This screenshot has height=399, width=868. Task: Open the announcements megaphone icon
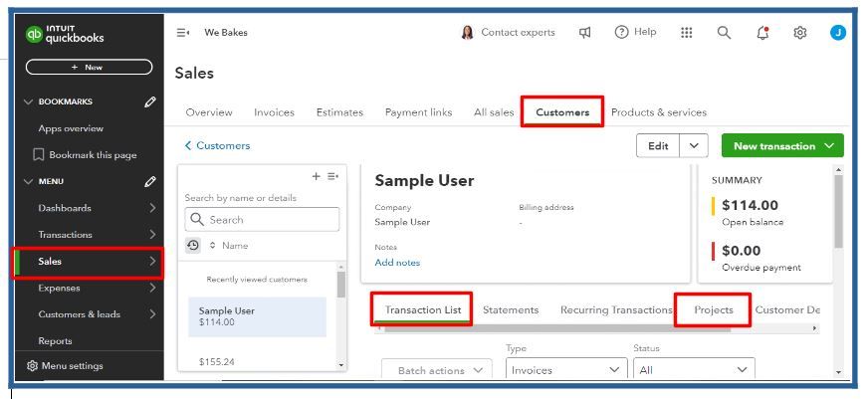click(x=584, y=33)
